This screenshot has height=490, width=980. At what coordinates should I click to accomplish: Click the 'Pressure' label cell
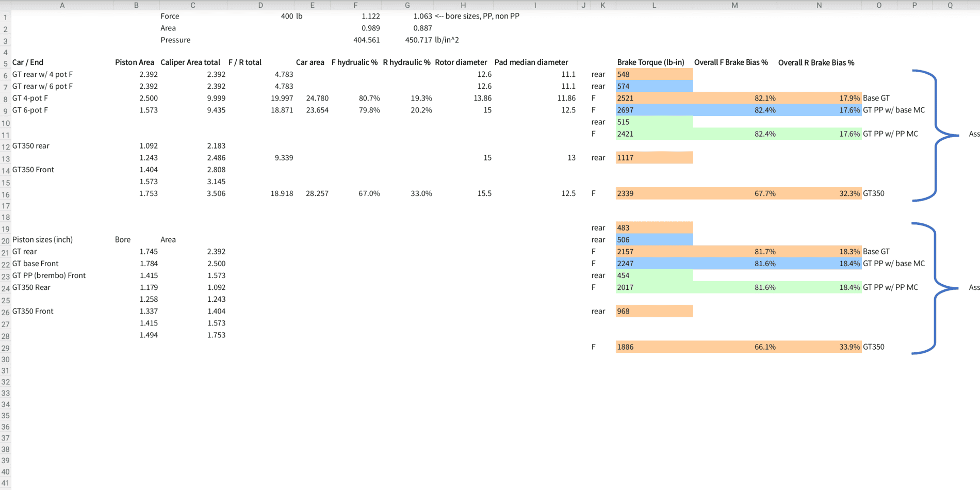pyautogui.click(x=175, y=40)
